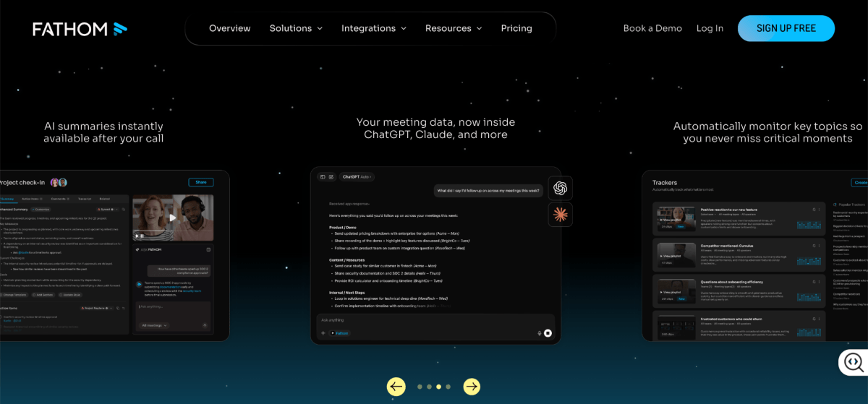Click the send arrow in Ask Fathom

click(205, 325)
